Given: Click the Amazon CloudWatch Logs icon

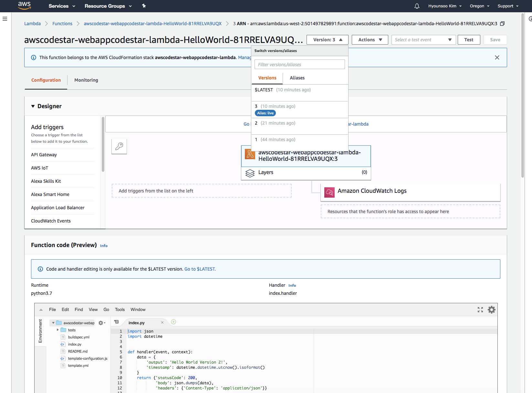Looking at the screenshot, I should pos(329,192).
